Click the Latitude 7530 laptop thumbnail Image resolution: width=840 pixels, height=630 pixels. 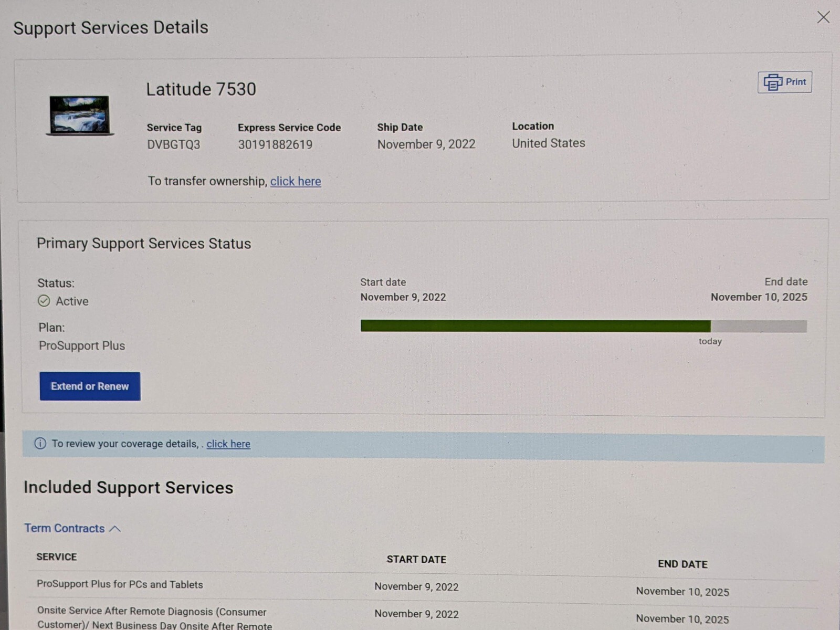click(x=80, y=115)
